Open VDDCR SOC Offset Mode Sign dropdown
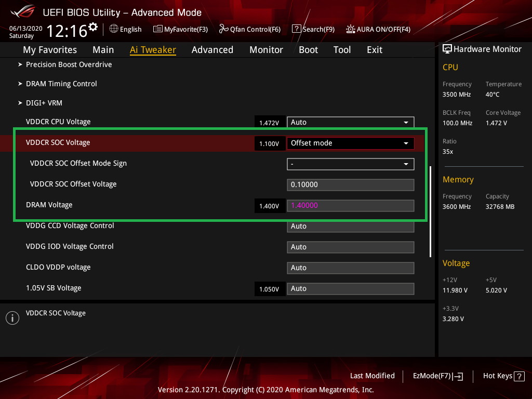 pyautogui.click(x=350, y=164)
